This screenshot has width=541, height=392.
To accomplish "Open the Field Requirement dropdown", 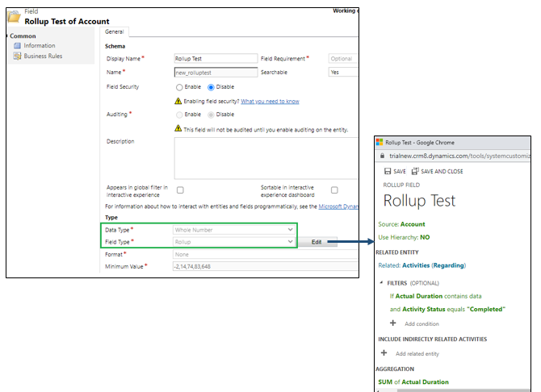I will click(x=343, y=59).
